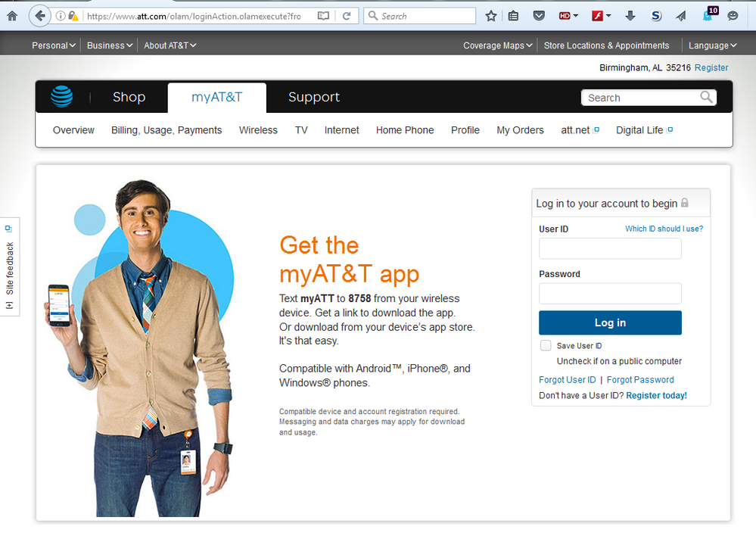Click inside the User ID field
Image resolution: width=756 pixels, height=539 pixels.
[x=610, y=248]
